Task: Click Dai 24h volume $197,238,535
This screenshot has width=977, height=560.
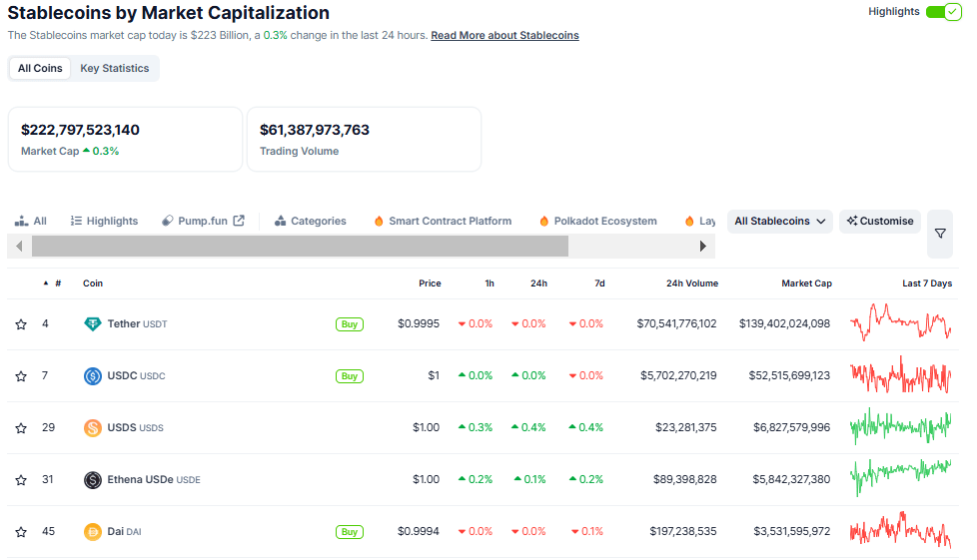Action: pos(683,532)
